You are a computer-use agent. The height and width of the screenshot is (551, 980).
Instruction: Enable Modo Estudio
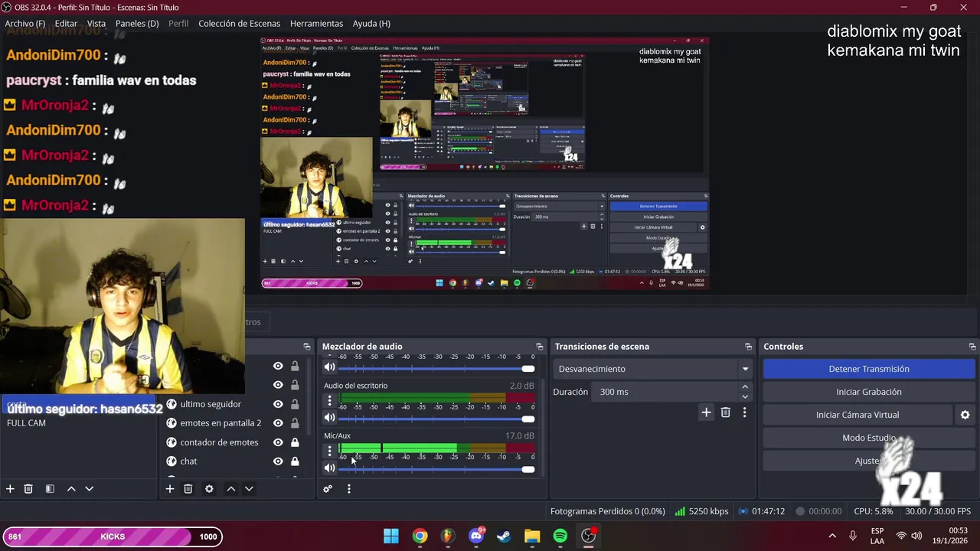(869, 438)
